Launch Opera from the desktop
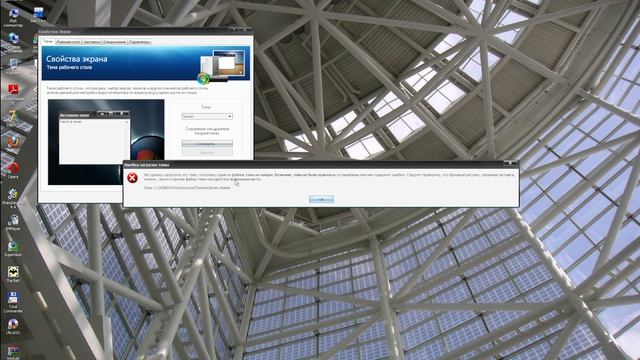This screenshot has height=360, width=640. (x=13, y=169)
